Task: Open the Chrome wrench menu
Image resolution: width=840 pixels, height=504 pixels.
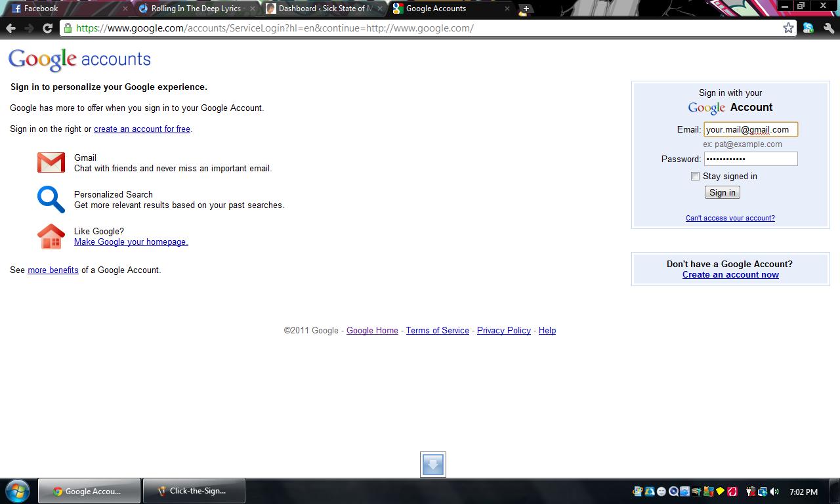Action: (828, 28)
